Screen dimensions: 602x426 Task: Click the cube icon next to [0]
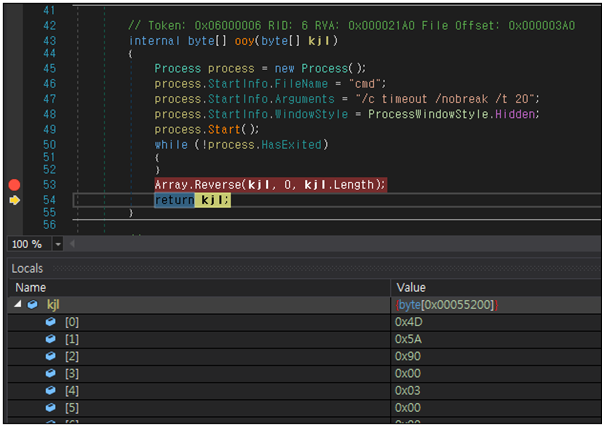point(51,322)
